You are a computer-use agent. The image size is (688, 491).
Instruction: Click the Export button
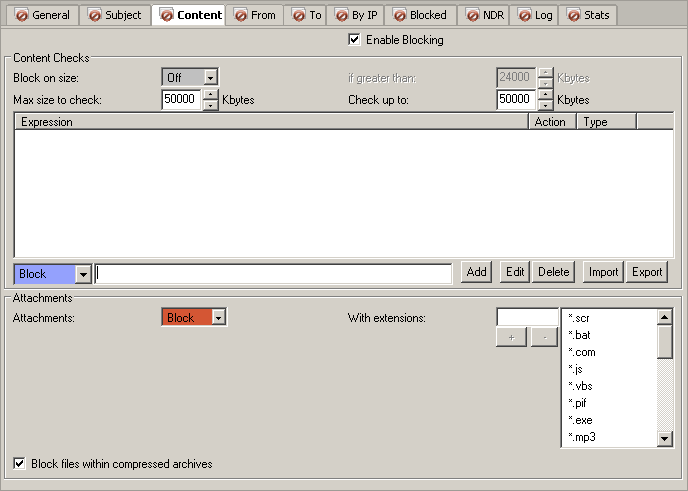point(647,272)
